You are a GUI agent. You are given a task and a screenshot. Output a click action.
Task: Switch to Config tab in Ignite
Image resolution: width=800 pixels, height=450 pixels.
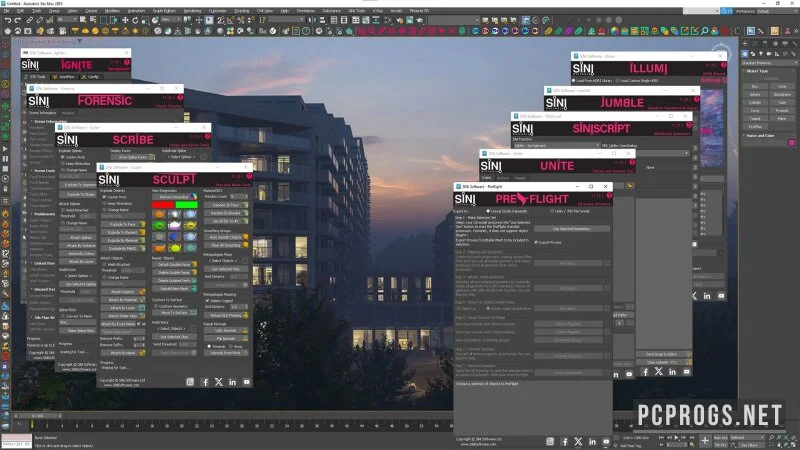91,77
